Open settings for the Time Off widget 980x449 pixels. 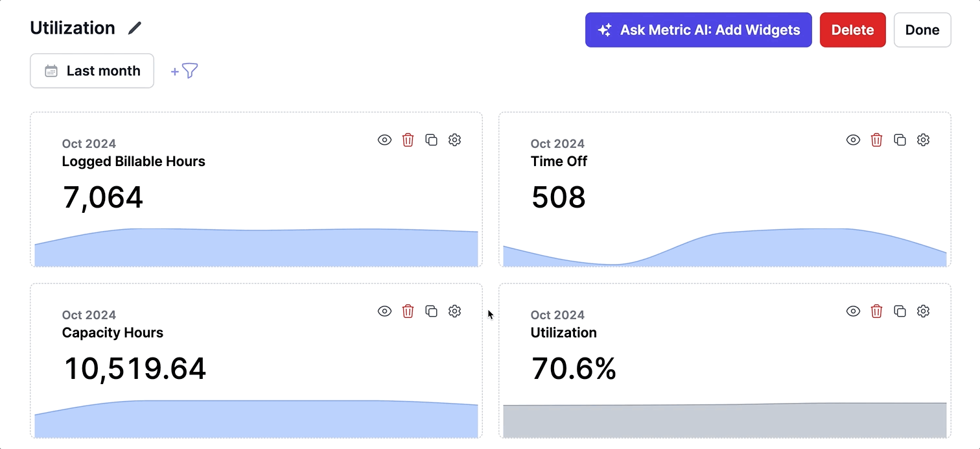point(923,140)
